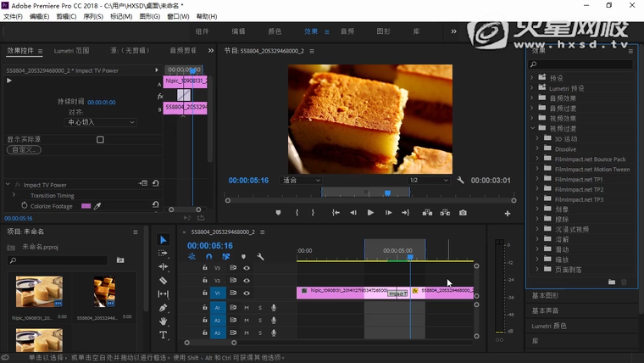Open the 中心切入 alignment dropdown
The image size is (644, 363).
[x=102, y=122]
